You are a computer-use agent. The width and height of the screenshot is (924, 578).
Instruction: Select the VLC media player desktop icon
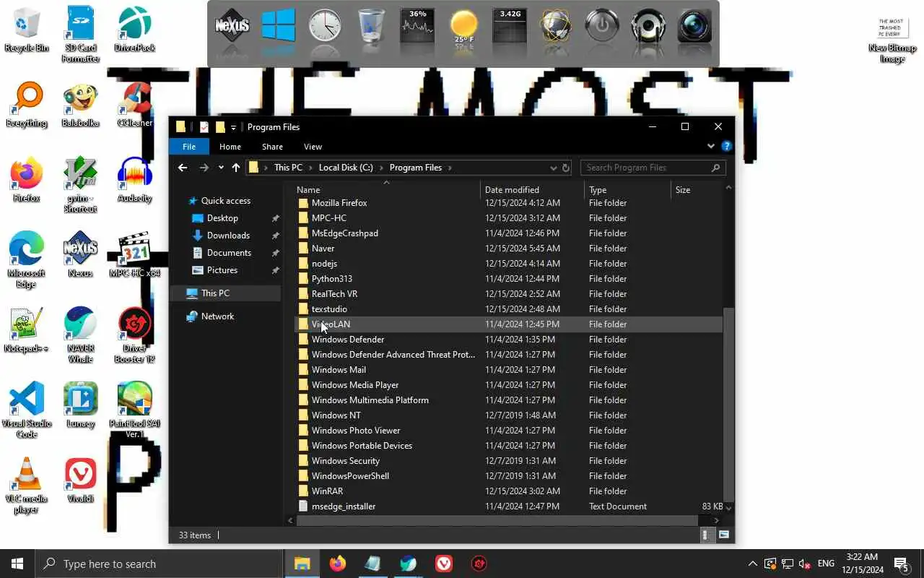point(27,486)
